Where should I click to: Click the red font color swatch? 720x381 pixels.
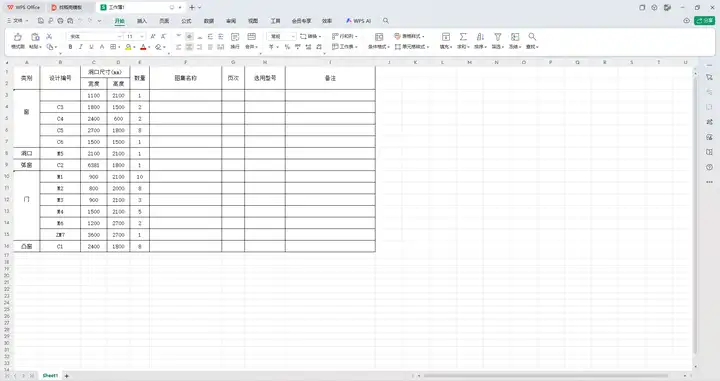143,47
